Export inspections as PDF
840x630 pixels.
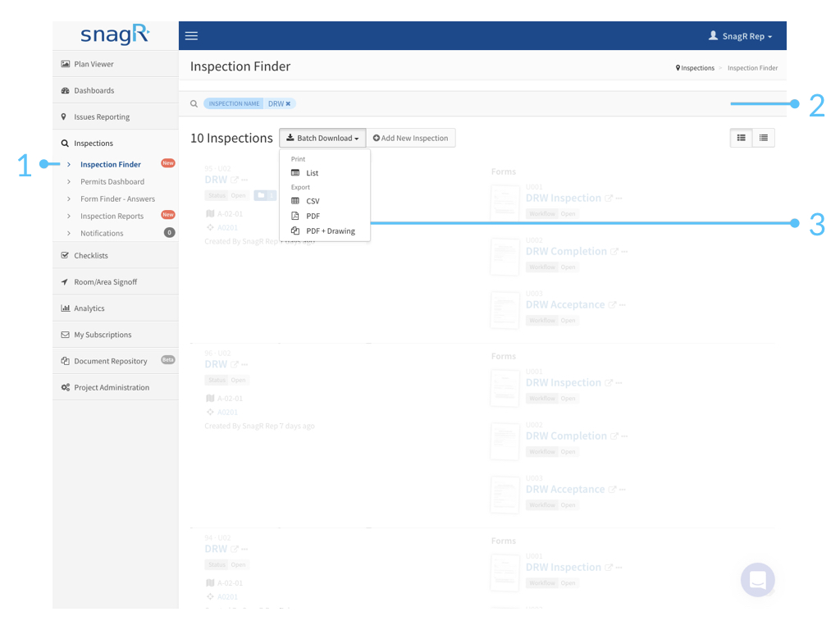coord(325,216)
